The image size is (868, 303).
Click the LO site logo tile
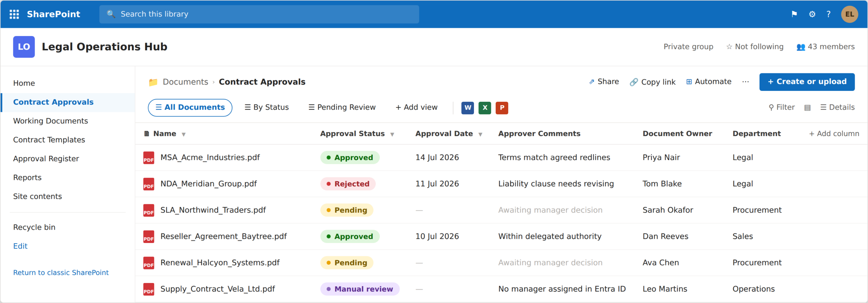tap(24, 47)
